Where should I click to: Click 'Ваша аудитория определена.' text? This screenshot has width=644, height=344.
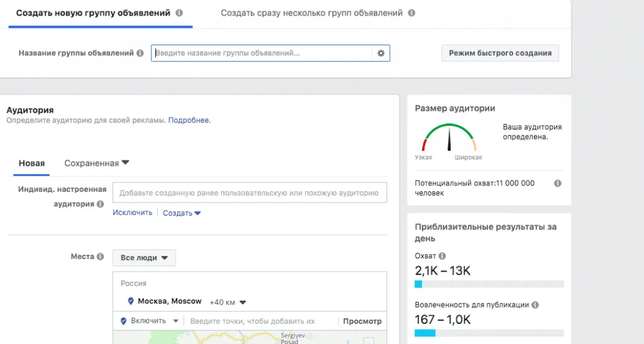point(532,132)
